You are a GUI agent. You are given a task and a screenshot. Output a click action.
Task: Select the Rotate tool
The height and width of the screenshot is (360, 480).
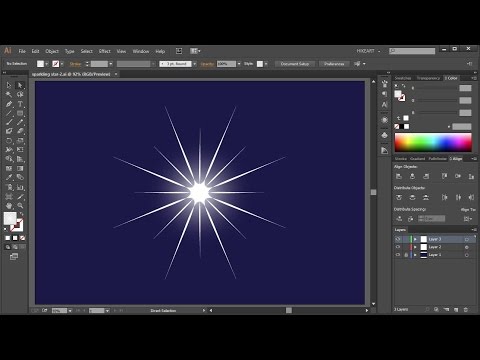click(9, 140)
